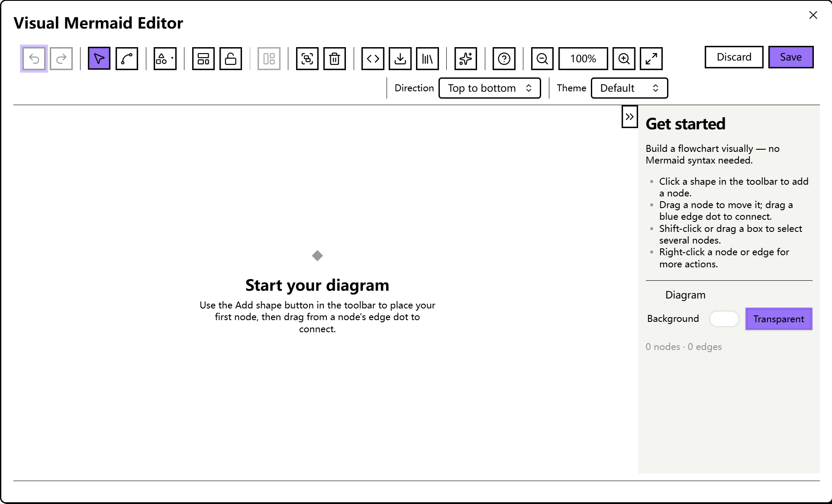Toggle the lock icon in toolbar
Image resolution: width=832 pixels, height=504 pixels.
click(231, 58)
